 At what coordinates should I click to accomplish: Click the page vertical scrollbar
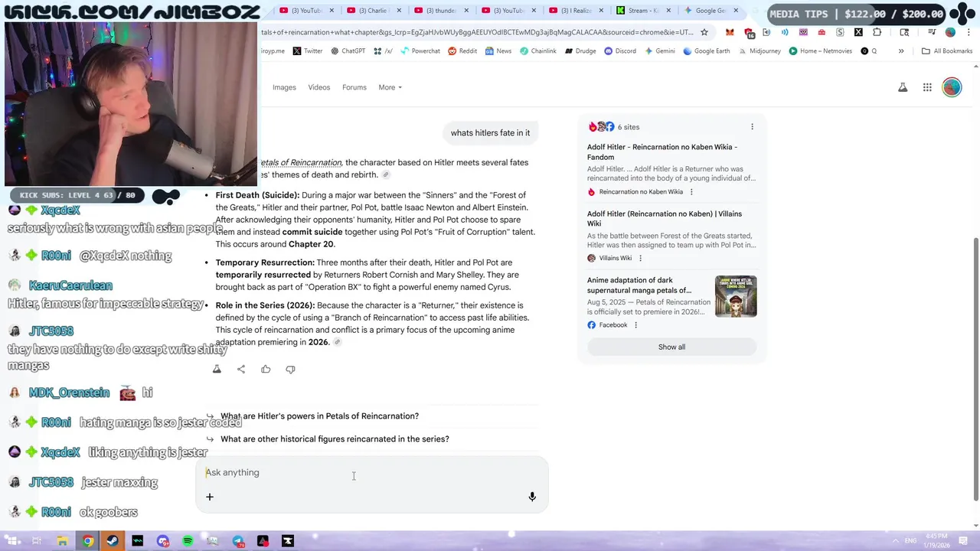[x=975, y=369]
